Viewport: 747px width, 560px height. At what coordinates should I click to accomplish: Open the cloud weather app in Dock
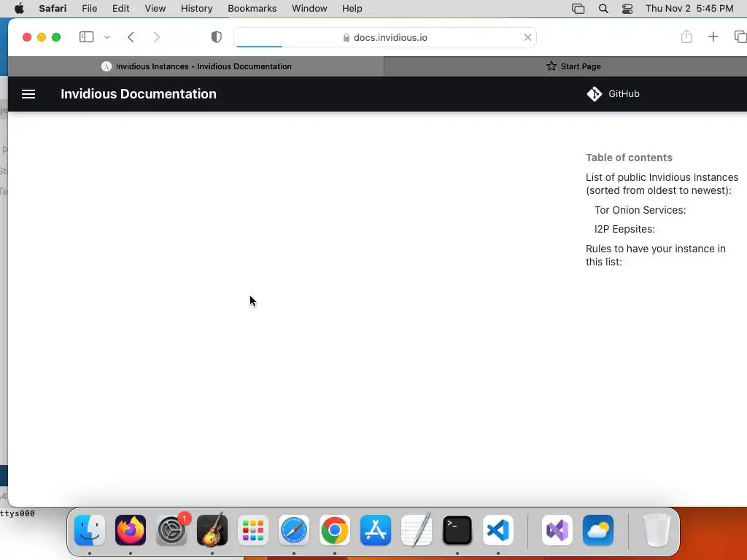point(598,530)
